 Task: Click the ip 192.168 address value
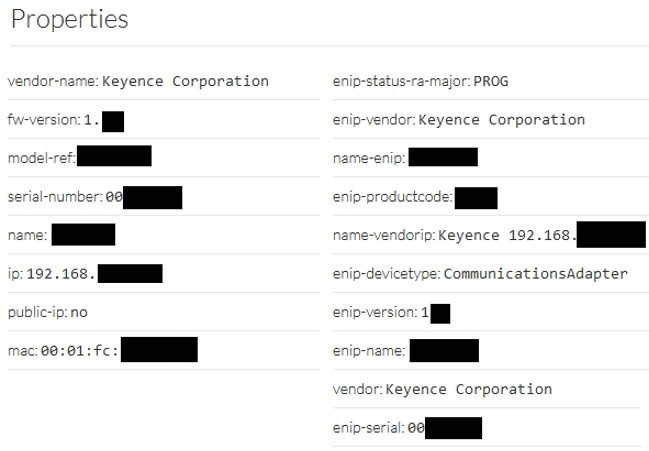coord(94,274)
